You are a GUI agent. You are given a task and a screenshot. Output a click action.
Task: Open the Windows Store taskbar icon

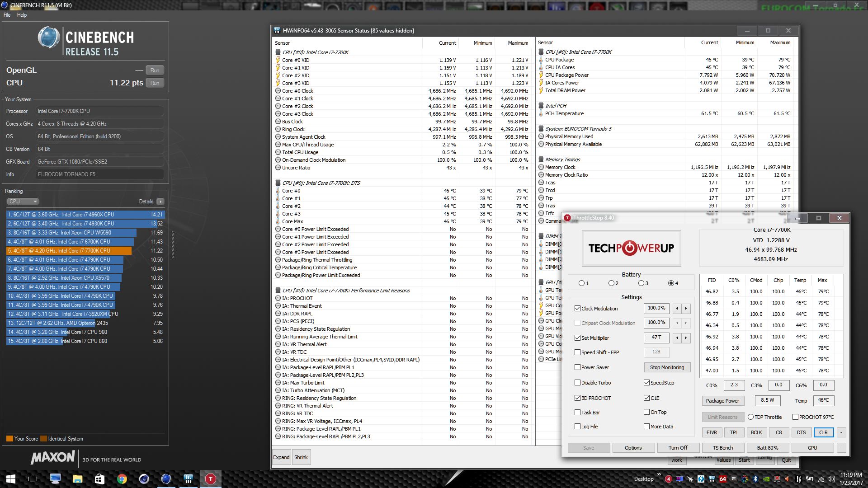click(99, 479)
